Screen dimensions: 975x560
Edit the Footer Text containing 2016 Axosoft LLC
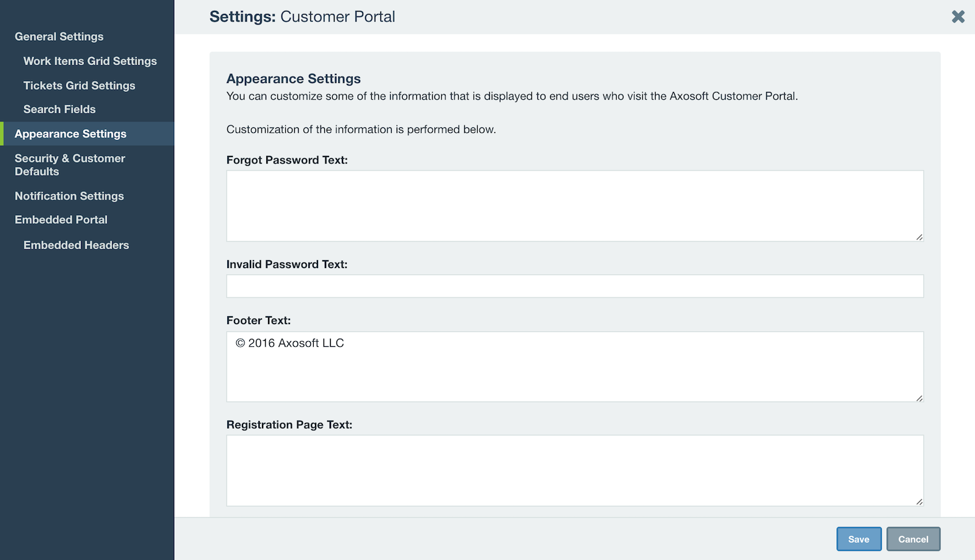[x=575, y=366]
